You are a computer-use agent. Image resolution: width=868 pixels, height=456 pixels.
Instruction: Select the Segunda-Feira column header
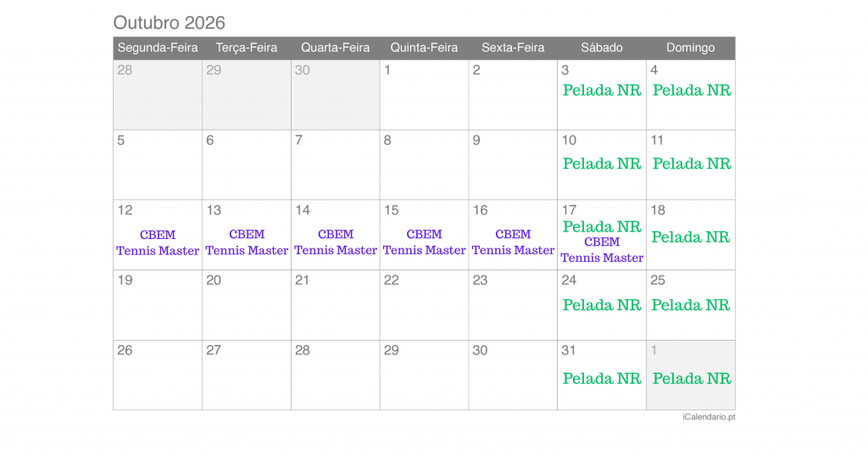click(158, 47)
